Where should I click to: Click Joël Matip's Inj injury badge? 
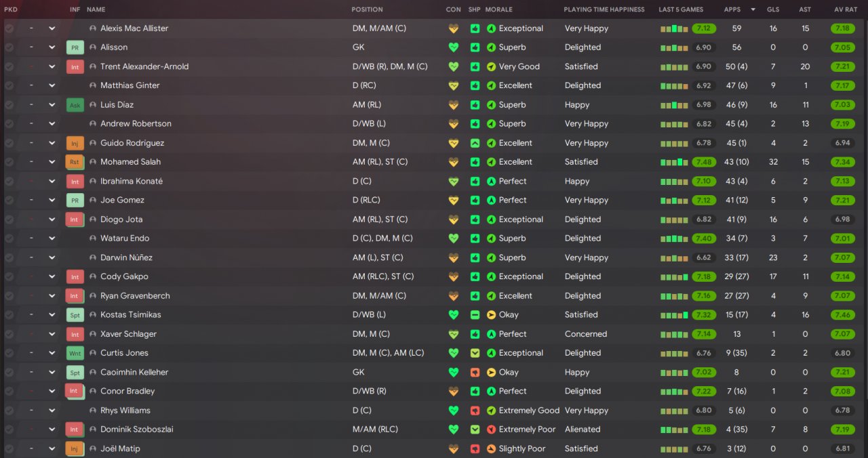click(75, 449)
